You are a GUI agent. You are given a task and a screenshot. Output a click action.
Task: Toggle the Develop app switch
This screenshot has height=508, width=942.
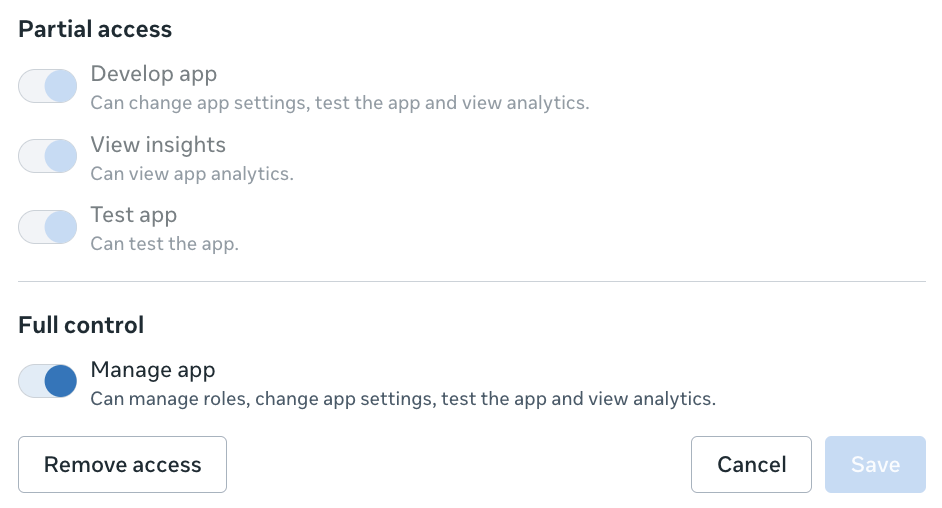pyautogui.click(x=47, y=86)
